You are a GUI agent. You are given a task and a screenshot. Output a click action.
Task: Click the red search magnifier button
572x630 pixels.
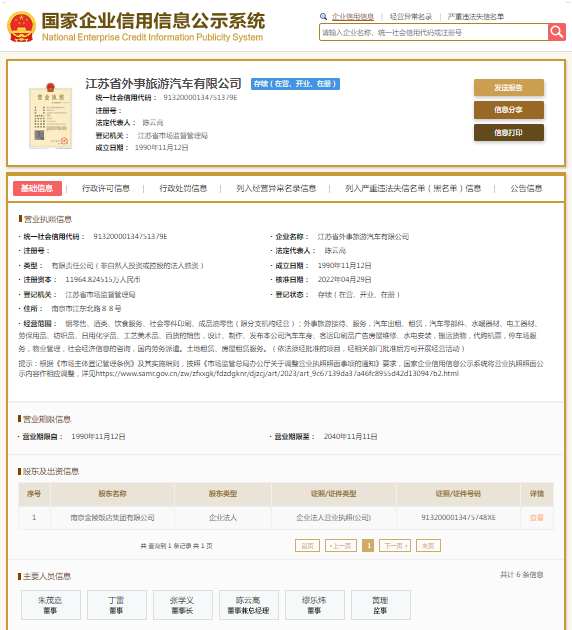pos(557,32)
